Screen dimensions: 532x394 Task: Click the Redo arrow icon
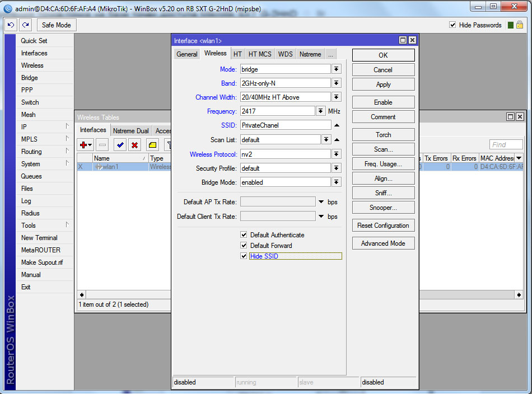tap(26, 25)
